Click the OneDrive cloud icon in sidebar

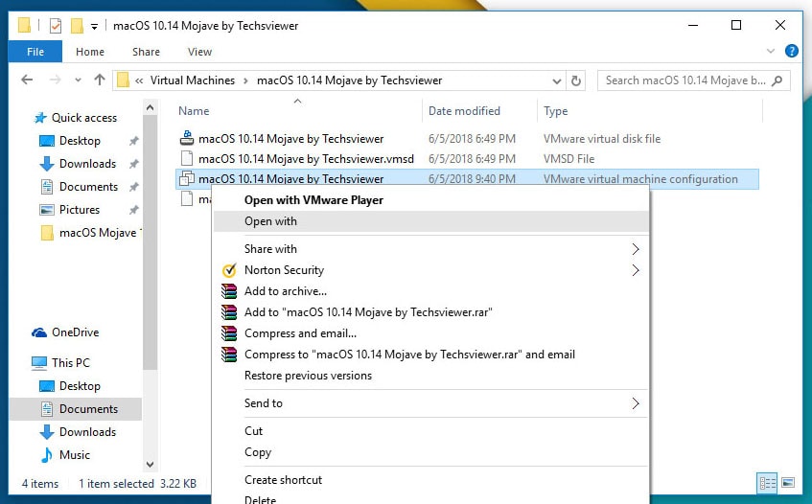[39, 332]
